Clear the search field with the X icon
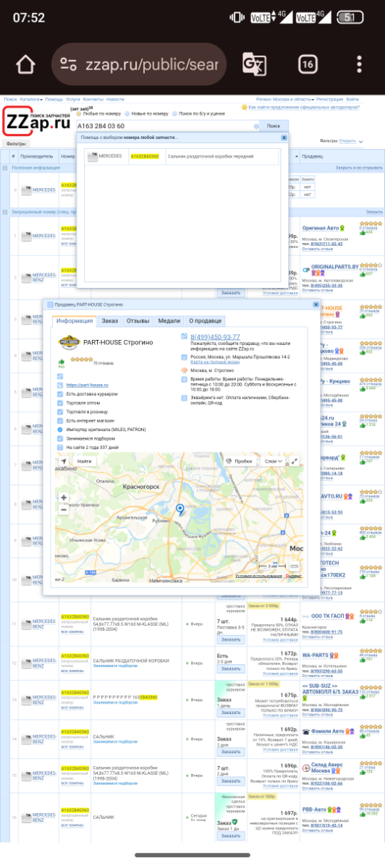385x868 pixels. pos(256,126)
